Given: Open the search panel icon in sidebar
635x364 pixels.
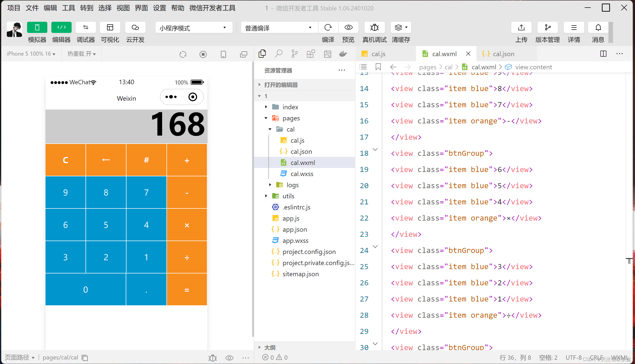Looking at the screenshot, I should (x=278, y=54).
